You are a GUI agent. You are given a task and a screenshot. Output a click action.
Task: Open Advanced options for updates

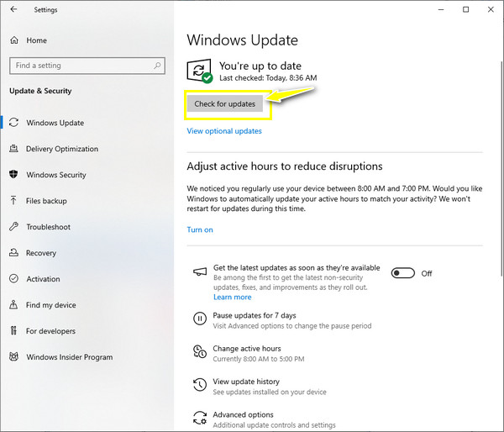coord(243,414)
